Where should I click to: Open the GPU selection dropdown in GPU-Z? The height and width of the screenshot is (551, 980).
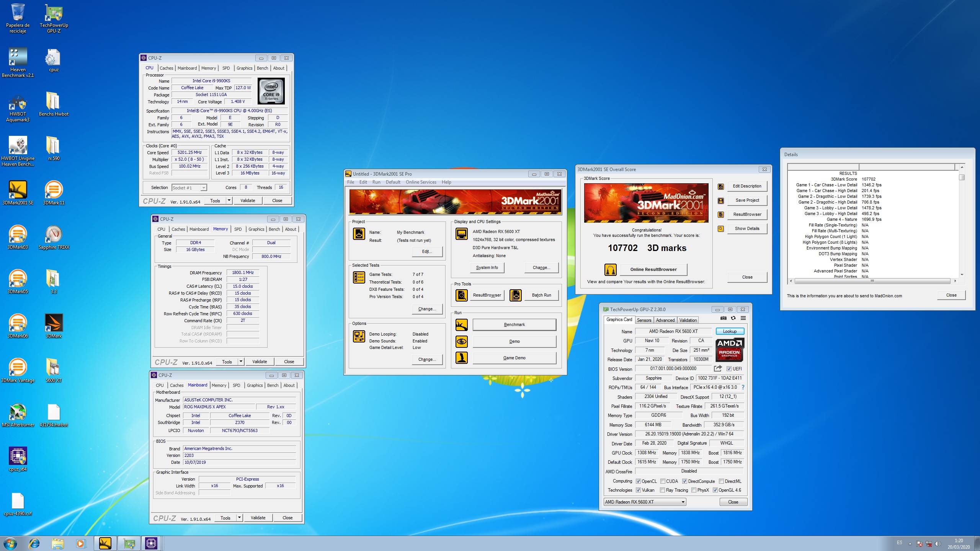click(x=645, y=502)
